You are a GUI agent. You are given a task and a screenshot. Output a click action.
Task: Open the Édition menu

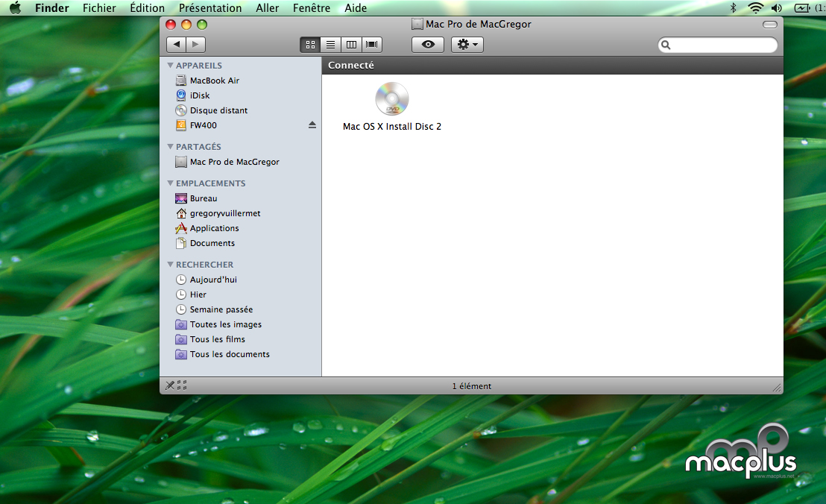148,8
